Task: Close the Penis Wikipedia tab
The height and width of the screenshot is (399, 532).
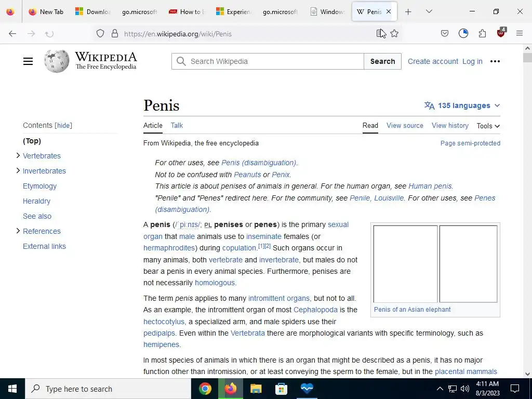Action: pos(389,11)
